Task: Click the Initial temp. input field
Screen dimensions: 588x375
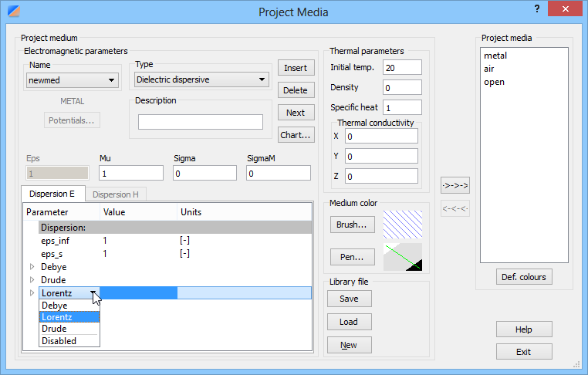Action: click(401, 68)
